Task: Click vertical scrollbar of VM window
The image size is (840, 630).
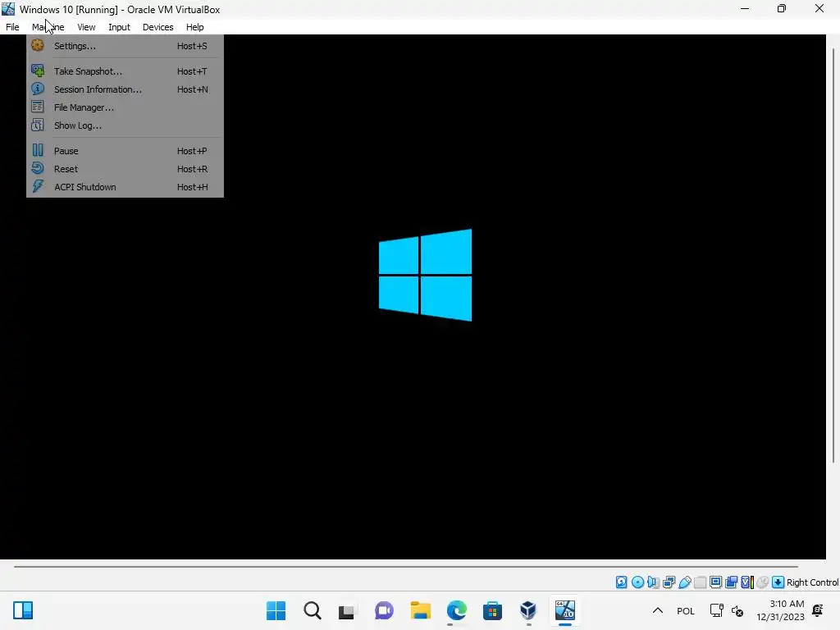Action: (x=833, y=256)
